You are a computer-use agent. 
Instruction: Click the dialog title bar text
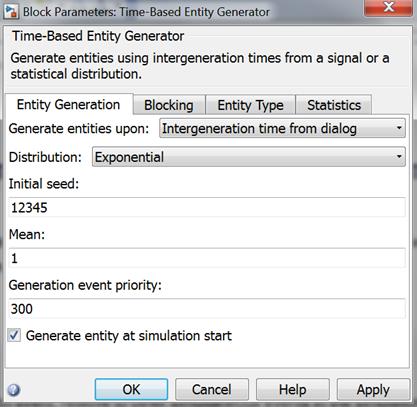(146, 12)
